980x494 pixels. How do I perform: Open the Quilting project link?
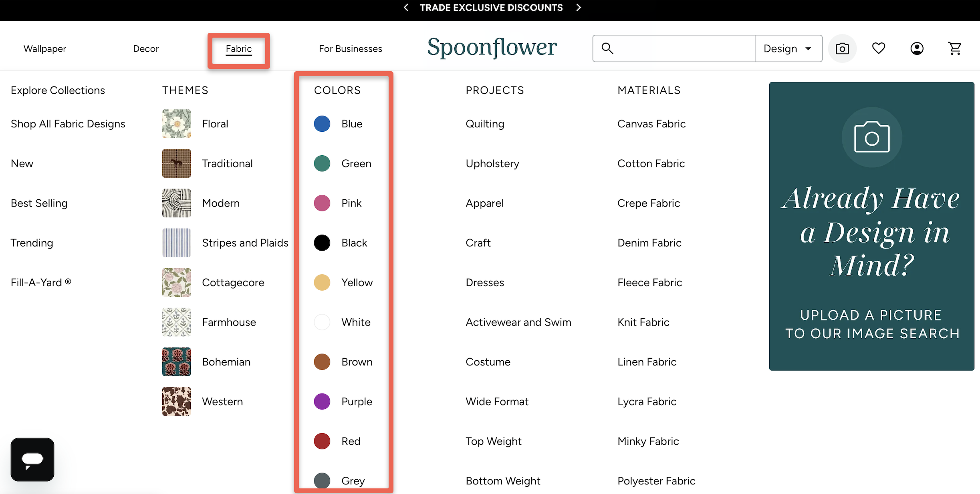[485, 124]
